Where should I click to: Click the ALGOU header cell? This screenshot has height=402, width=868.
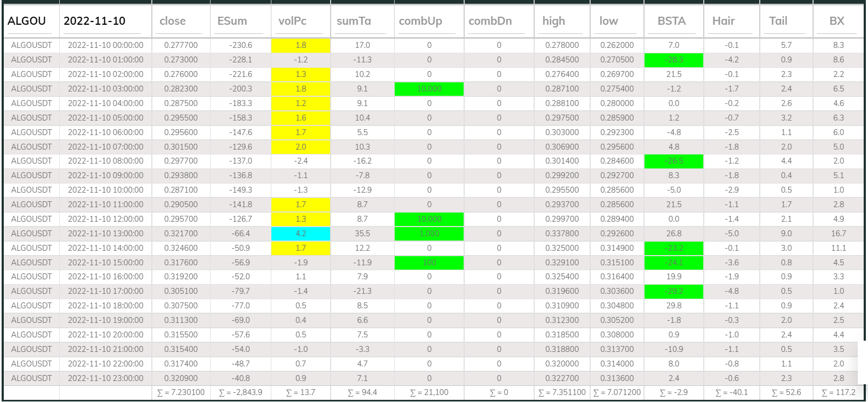click(26, 21)
